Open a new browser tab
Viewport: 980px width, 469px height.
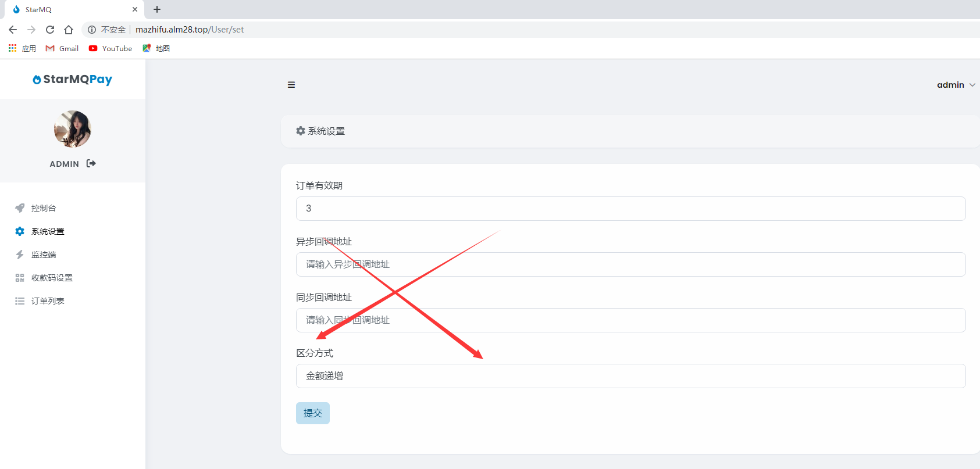[x=157, y=9]
